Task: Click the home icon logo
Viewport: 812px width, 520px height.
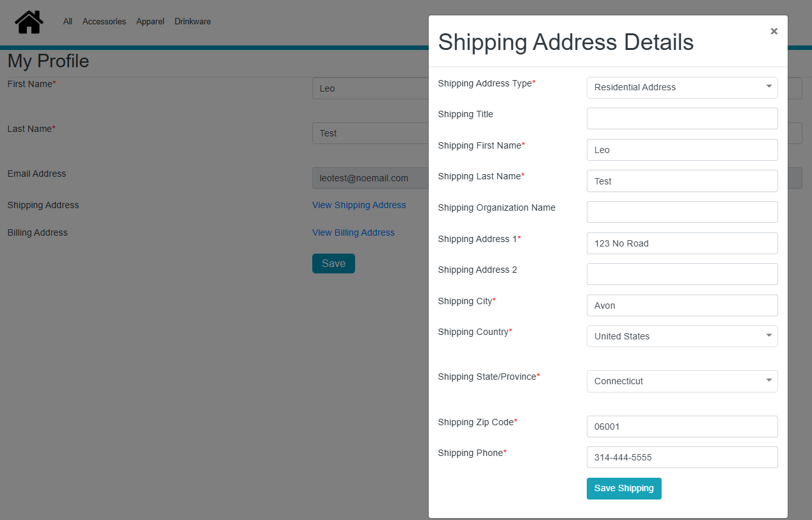Action: (29, 22)
